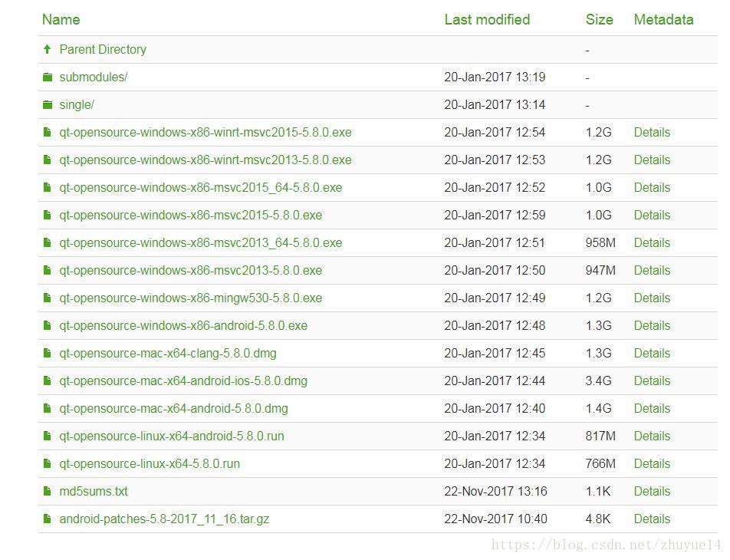Download qt-opensource-linux-x64-5.8.0.run link

tap(150, 463)
